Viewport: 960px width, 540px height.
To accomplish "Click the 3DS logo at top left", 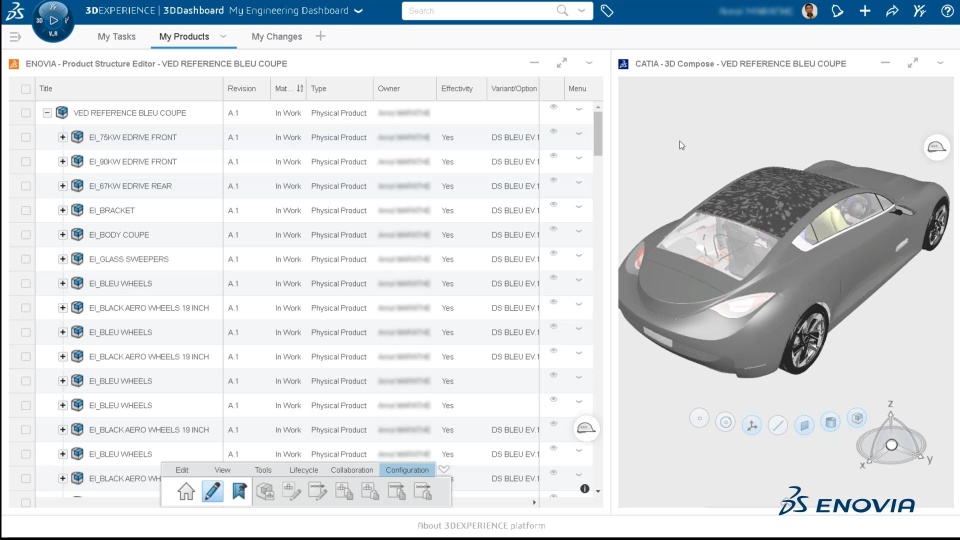I will 15,11.
